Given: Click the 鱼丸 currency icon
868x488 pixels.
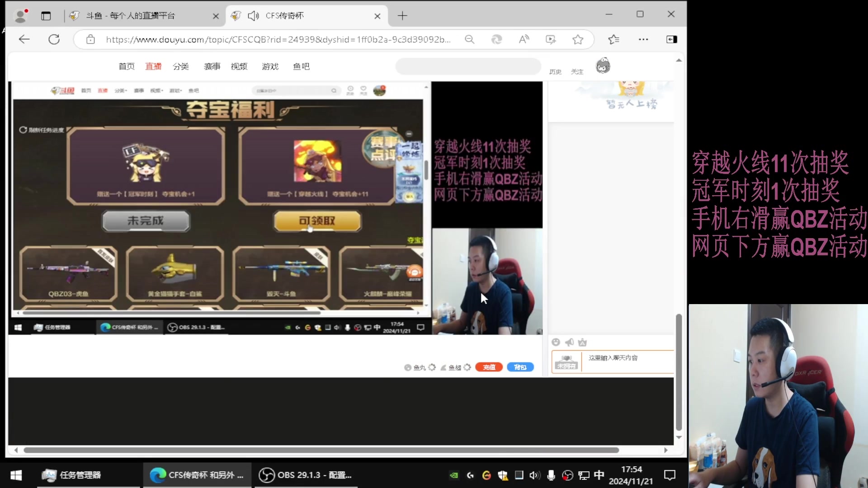Looking at the screenshot, I should (408, 367).
